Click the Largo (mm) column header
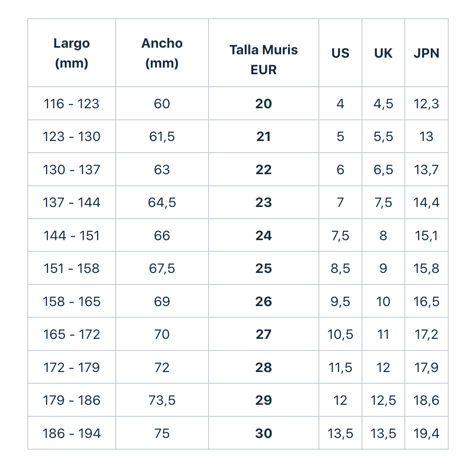Viewport: 476px width, 467px height. [71, 53]
